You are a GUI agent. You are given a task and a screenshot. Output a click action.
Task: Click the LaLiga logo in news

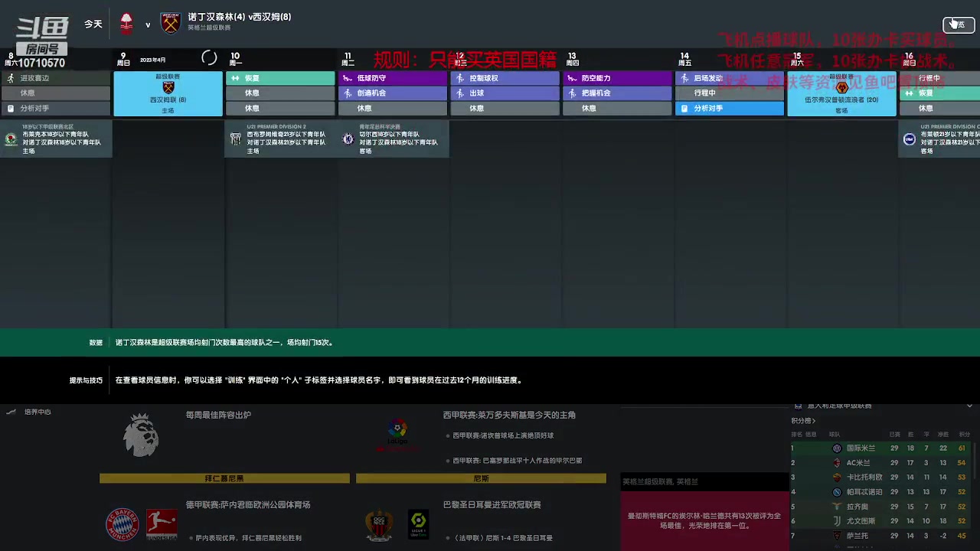397,432
